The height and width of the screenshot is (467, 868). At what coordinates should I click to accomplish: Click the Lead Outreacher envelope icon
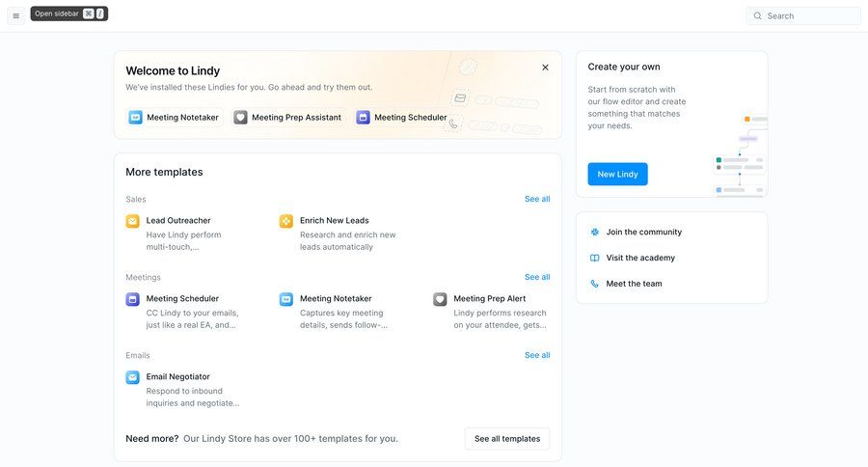pyautogui.click(x=133, y=221)
